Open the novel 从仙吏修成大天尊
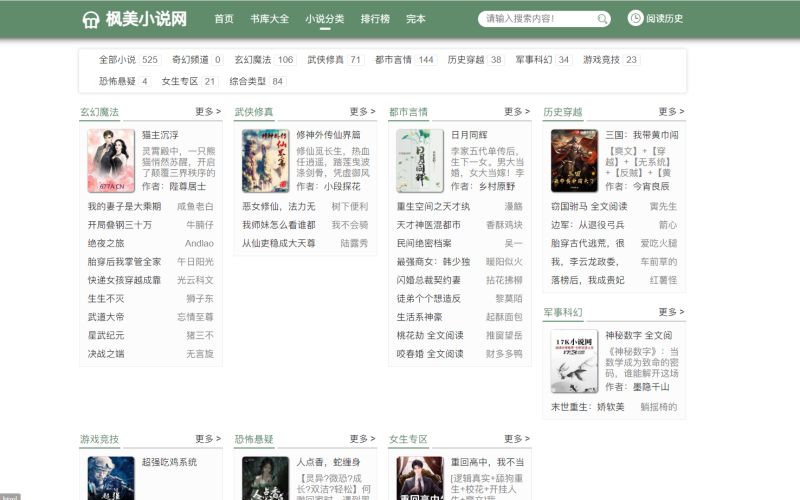The image size is (800, 500). (x=279, y=243)
